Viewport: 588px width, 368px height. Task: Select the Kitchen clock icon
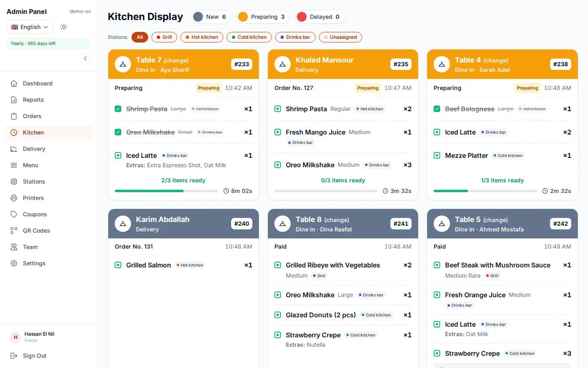pos(14,132)
